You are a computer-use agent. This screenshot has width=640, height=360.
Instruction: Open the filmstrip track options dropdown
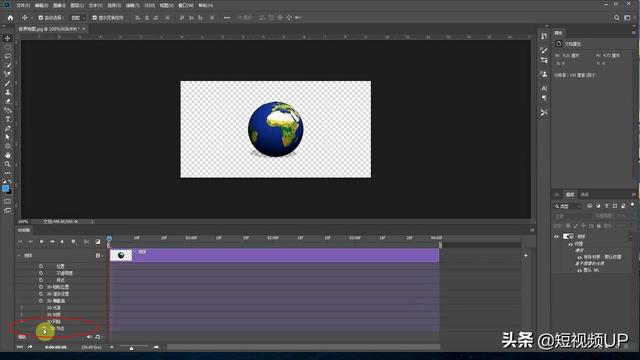coord(98,256)
